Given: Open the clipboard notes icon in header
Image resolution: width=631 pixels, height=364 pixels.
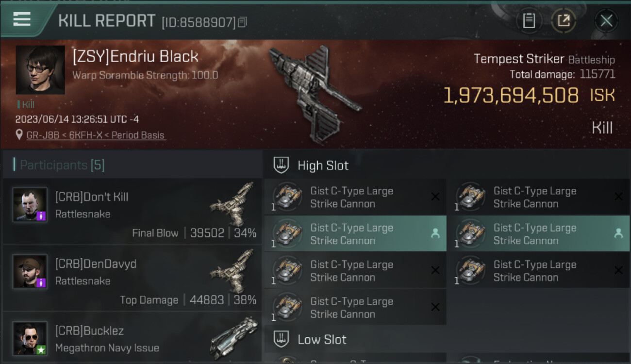Looking at the screenshot, I should click(529, 20).
